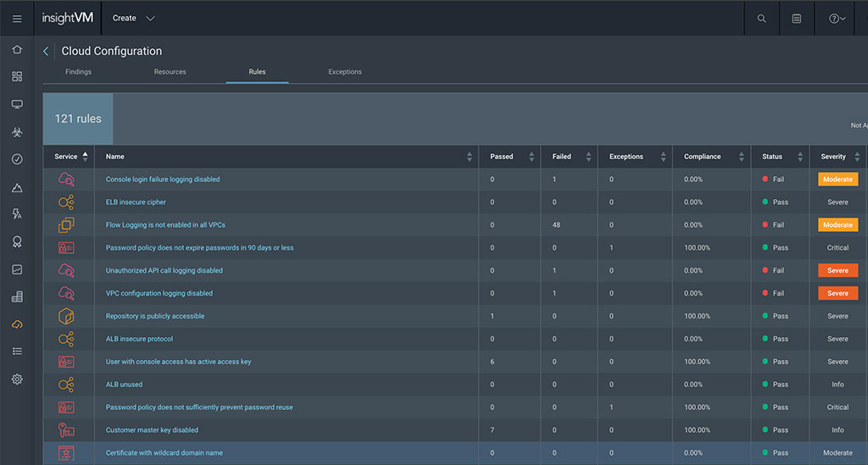Click the Home icon in sidebar
868x465 pixels.
tap(17, 49)
